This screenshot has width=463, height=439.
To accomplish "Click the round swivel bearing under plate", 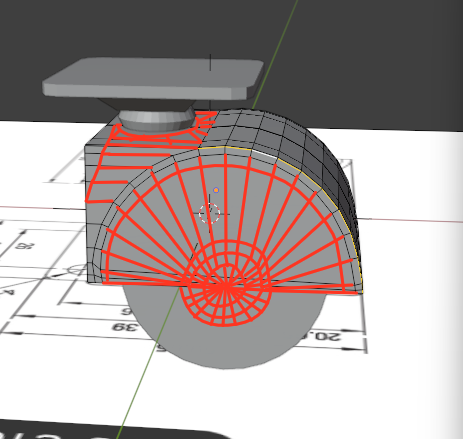I will (157, 121).
